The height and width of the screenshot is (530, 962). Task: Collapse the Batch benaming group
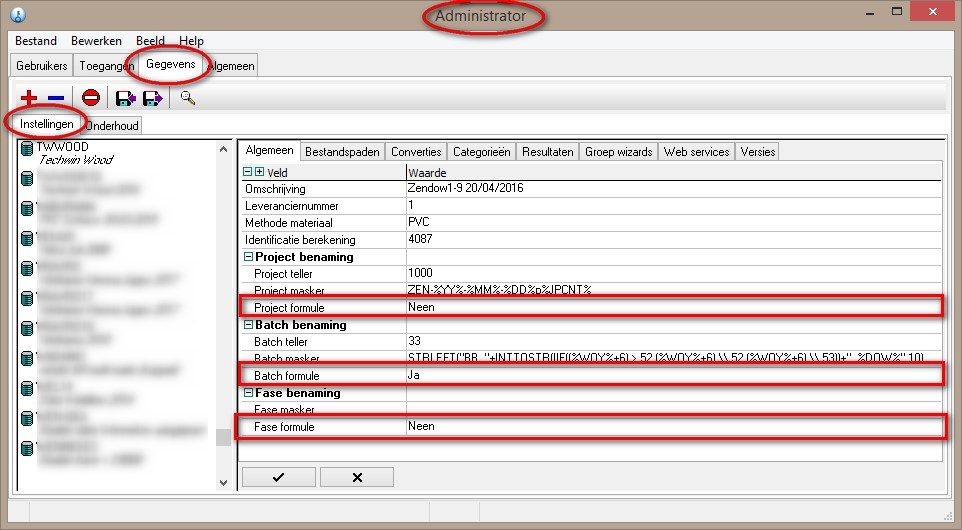(x=248, y=325)
